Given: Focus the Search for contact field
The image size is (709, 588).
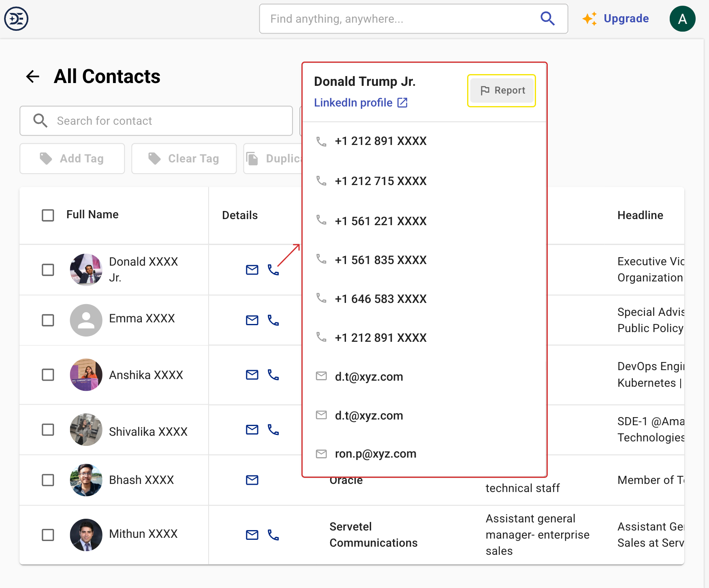Looking at the screenshot, I should click(162, 121).
